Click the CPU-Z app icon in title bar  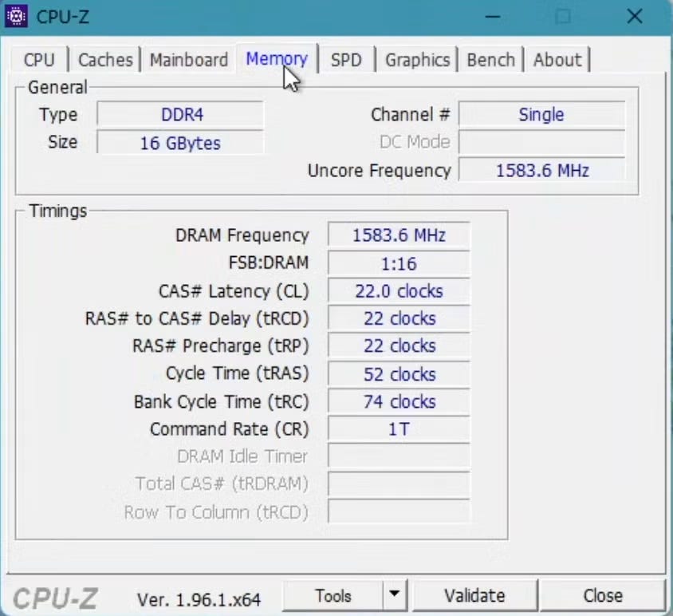[16, 16]
